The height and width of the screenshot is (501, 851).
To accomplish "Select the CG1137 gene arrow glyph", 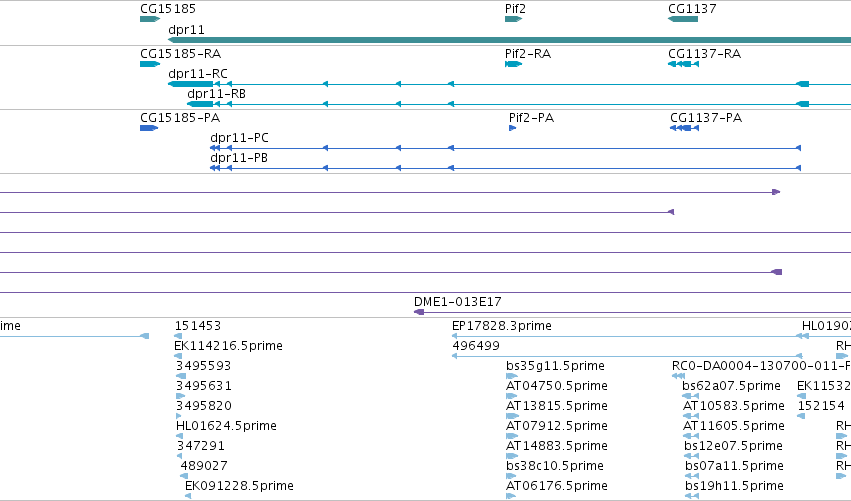I will 683,19.
